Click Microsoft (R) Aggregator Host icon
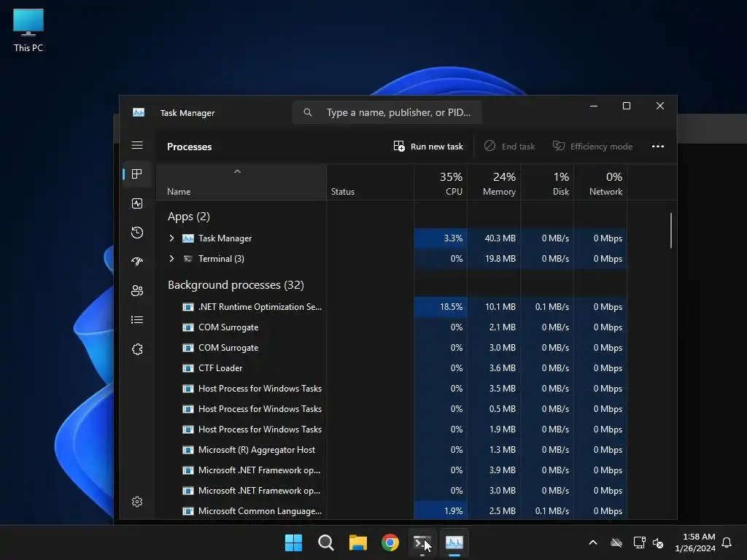 pos(188,450)
